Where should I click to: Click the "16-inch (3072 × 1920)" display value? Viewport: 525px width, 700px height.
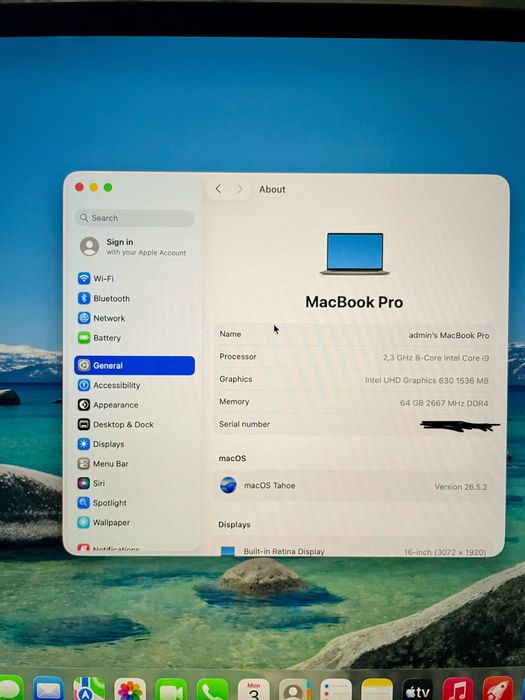tap(445, 552)
